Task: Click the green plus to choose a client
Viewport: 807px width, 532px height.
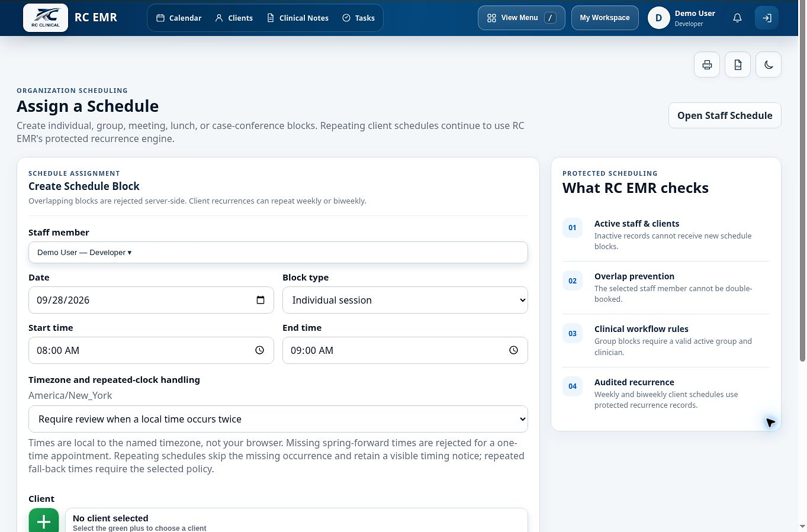Action: (44, 521)
